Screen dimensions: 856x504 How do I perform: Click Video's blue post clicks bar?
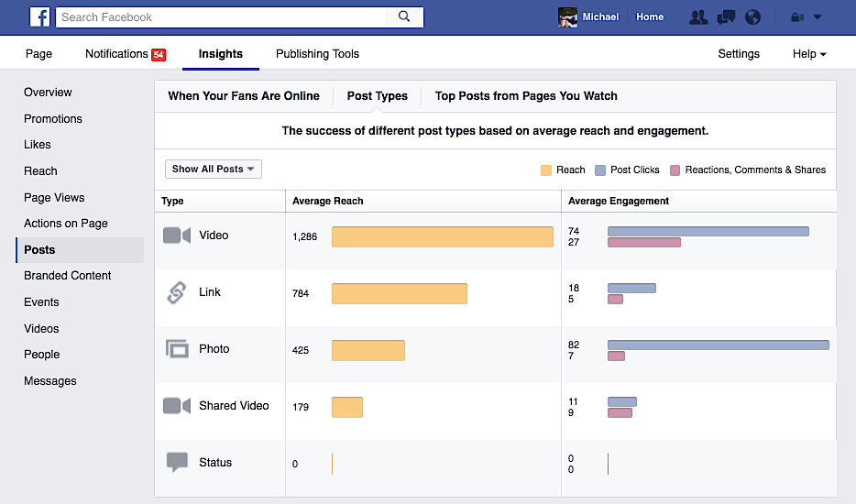point(708,232)
